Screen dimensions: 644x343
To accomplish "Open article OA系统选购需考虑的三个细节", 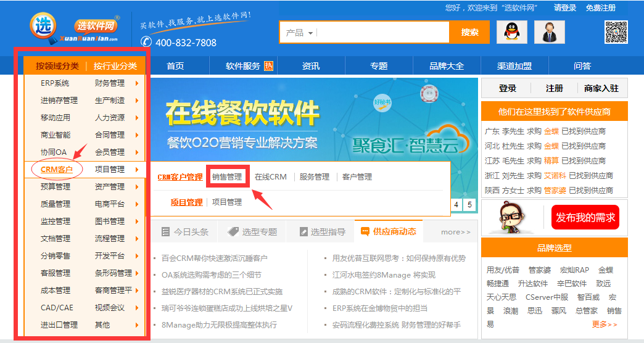I will point(211,275).
